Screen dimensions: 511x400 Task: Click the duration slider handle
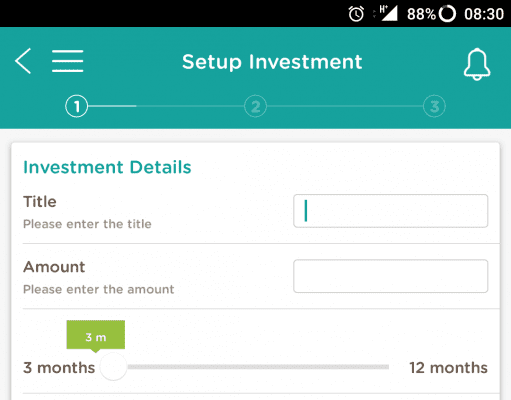pos(113,367)
